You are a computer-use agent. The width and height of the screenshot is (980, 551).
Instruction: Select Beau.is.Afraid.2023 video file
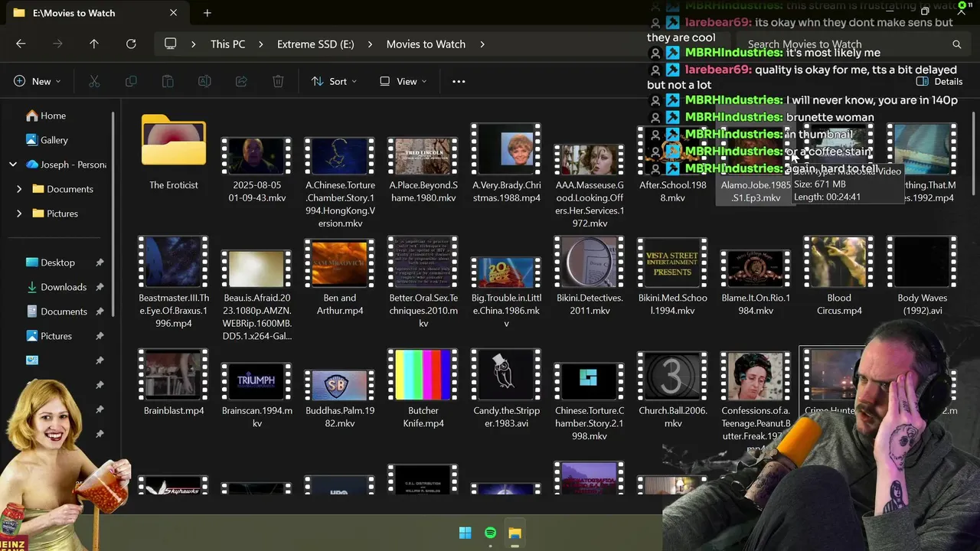click(256, 296)
